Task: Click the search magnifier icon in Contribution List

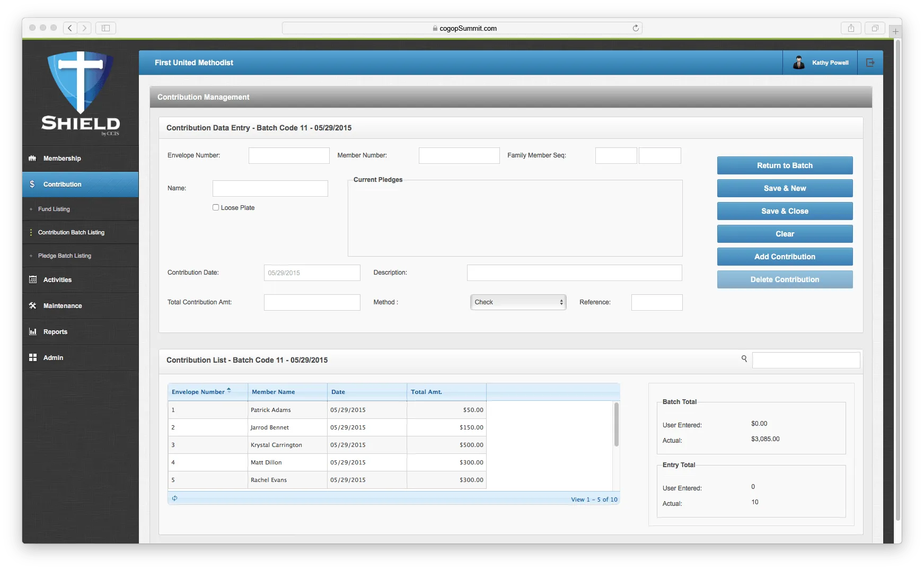Action: (744, 359)
